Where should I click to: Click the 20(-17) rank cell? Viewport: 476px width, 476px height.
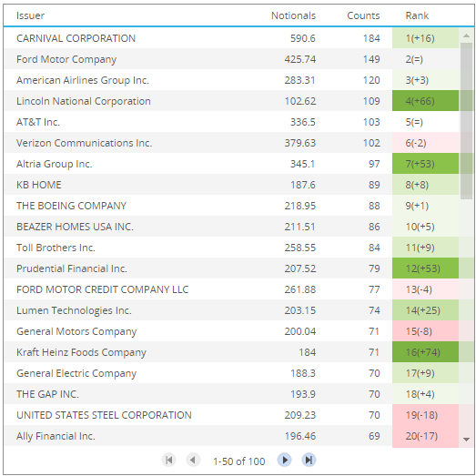(x=425, y=436)
